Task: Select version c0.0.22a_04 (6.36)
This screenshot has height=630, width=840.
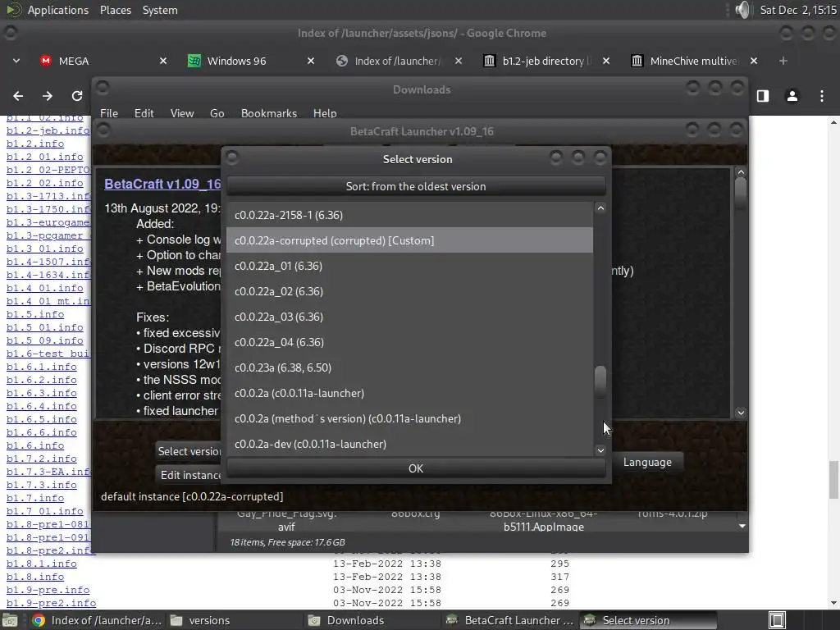Action: pyautogui.click(x=410, y=342)
